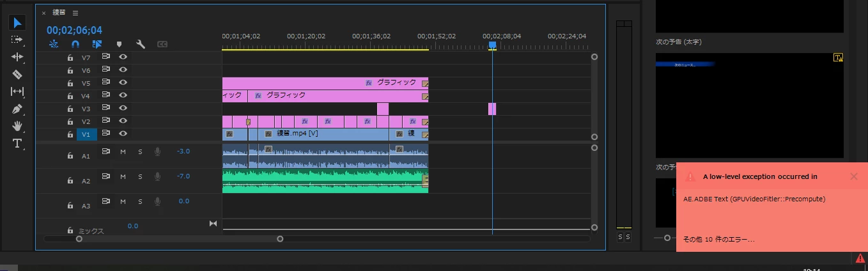Select the Hand tool
This screenshot has width=868, height=271.
click(x=17, y=126)
